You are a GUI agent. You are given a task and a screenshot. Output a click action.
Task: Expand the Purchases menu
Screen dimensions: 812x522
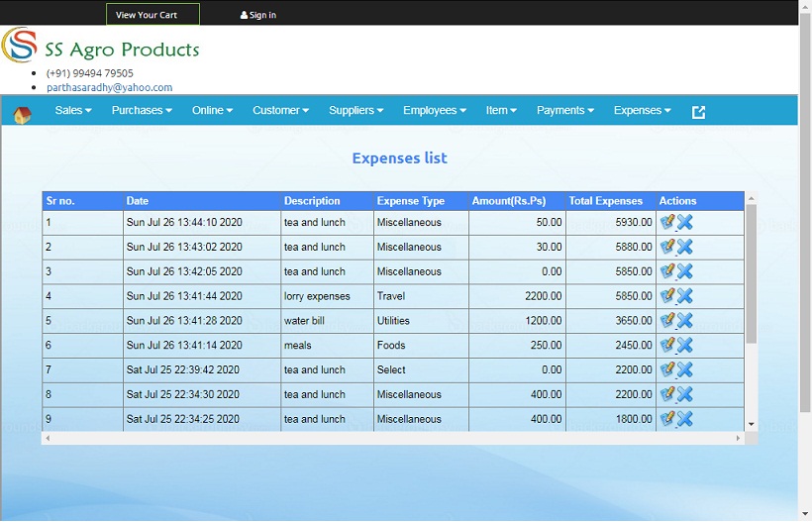tap(142, 110)
